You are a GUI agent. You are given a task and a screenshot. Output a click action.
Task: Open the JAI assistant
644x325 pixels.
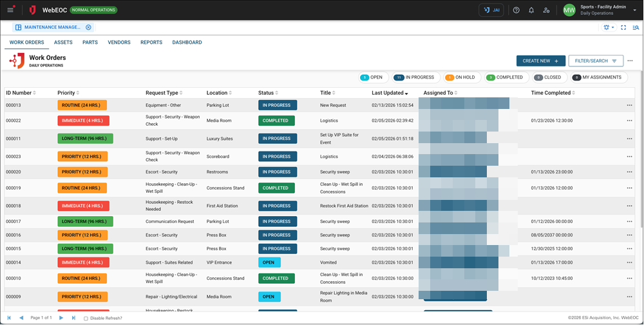point(491,10)
